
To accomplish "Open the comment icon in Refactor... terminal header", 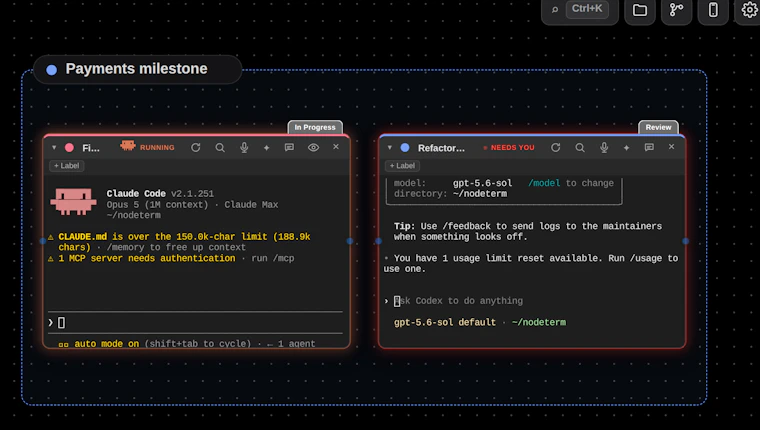I will 649,147.
